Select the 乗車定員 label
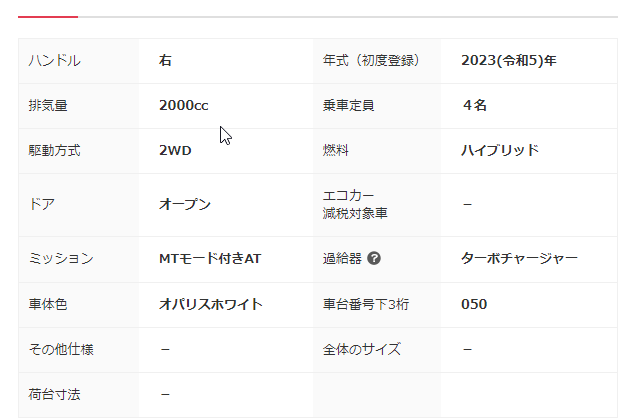 (x=348, y=105)
